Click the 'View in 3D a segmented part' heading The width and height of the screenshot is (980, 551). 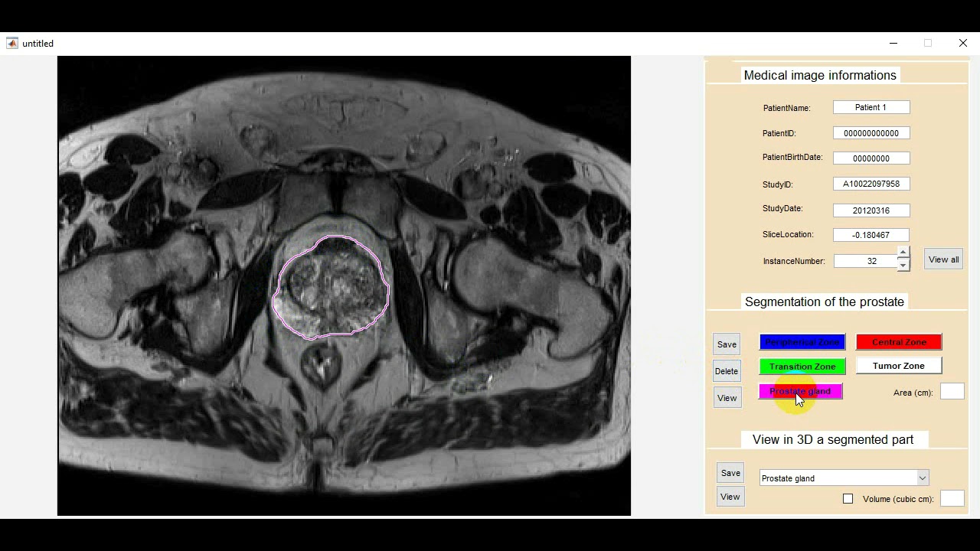(833, 439)
